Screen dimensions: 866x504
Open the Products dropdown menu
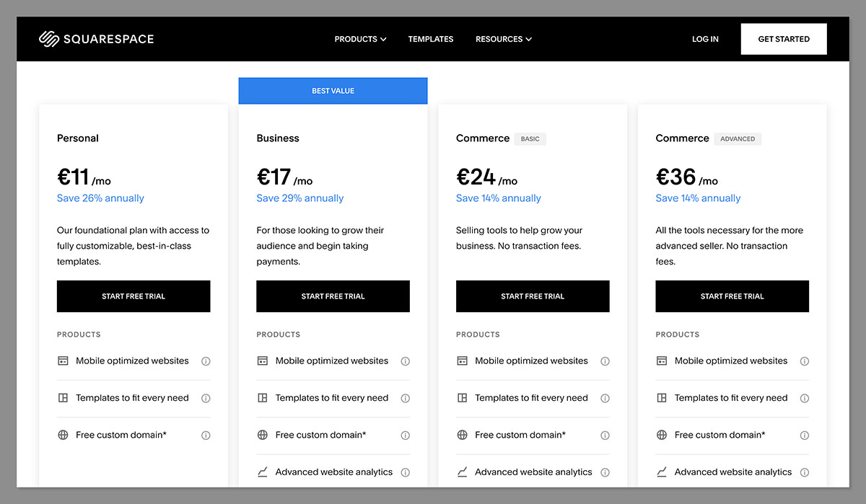tap(360, 39)
